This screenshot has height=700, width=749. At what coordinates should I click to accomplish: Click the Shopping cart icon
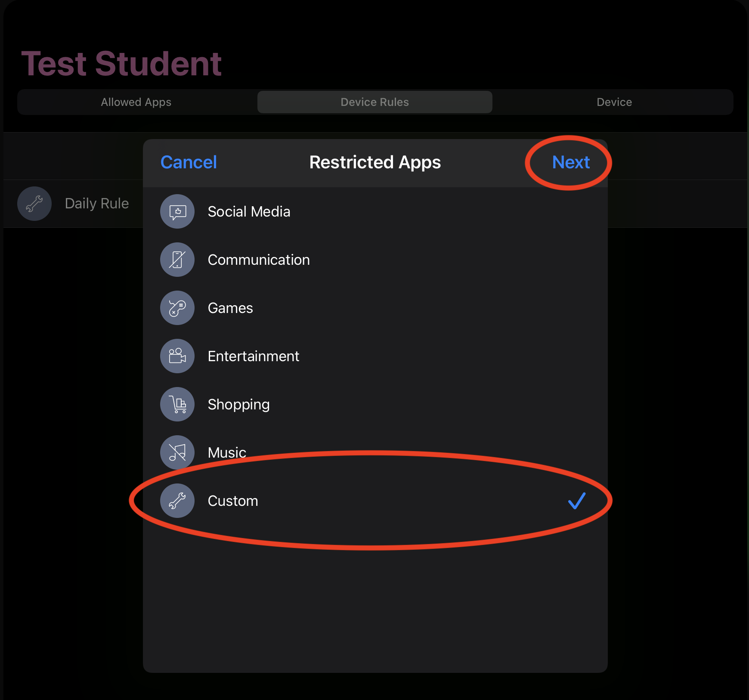(x=177, y=404)
